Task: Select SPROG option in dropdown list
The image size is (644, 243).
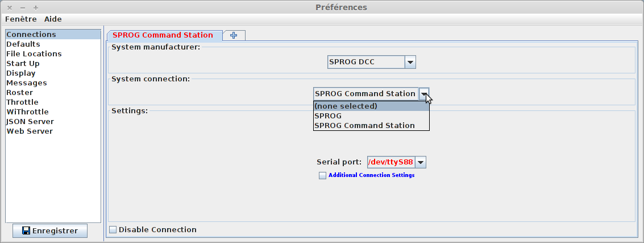Action: click(x=371, y=116)
